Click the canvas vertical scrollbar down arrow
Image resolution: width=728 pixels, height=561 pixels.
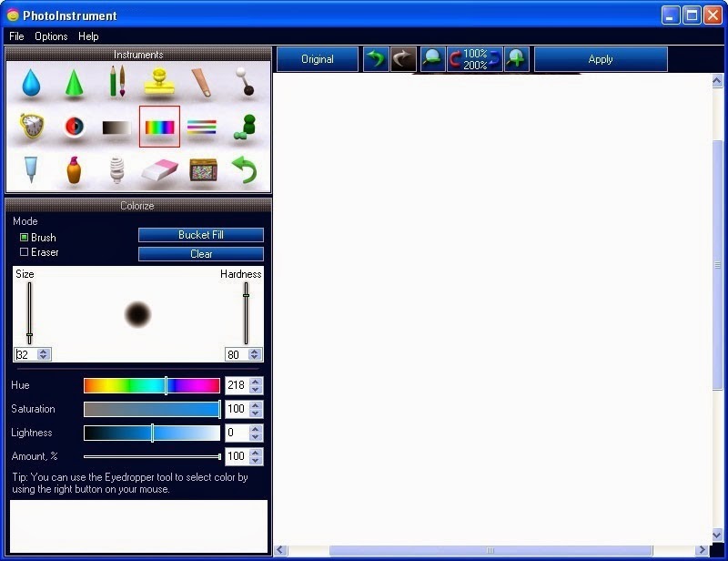[x=717, y=535]
